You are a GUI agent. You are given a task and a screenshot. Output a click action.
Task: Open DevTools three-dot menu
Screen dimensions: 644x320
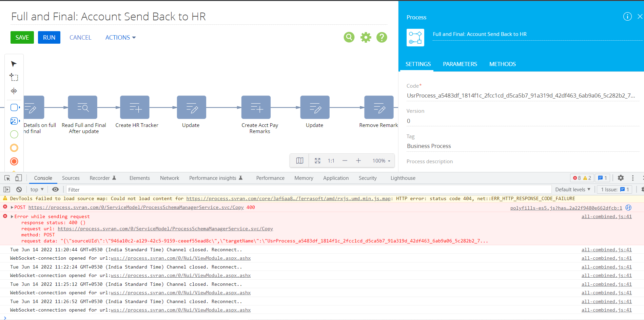633,178
